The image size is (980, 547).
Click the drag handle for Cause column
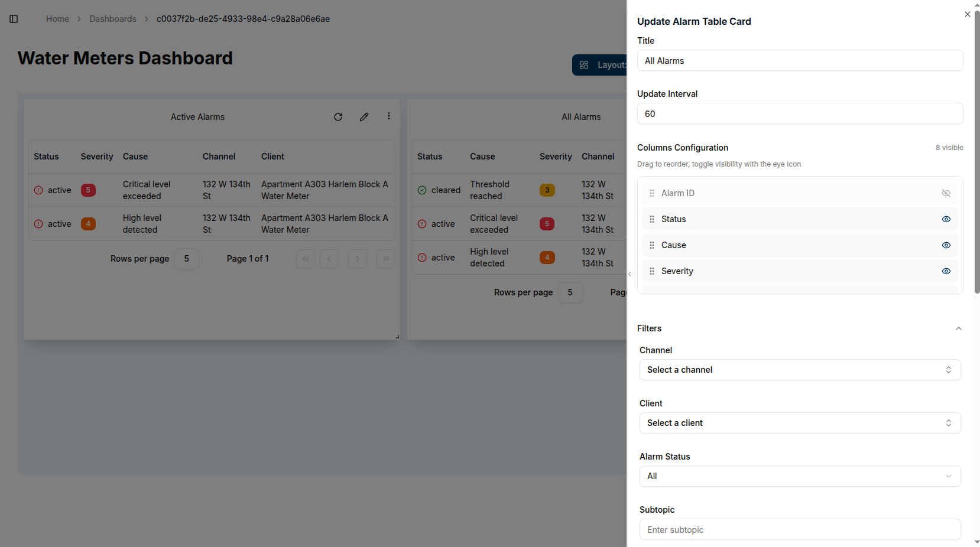pos(652,245)
